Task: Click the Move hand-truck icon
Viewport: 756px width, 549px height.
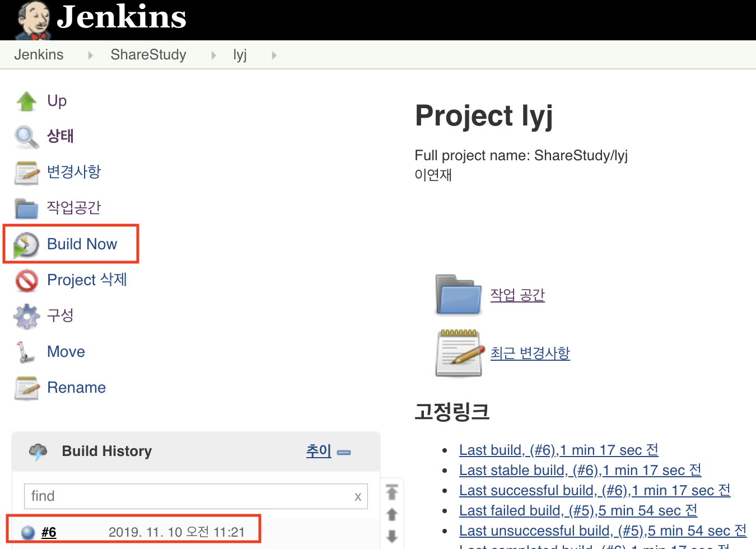Action: coord(25,352)
